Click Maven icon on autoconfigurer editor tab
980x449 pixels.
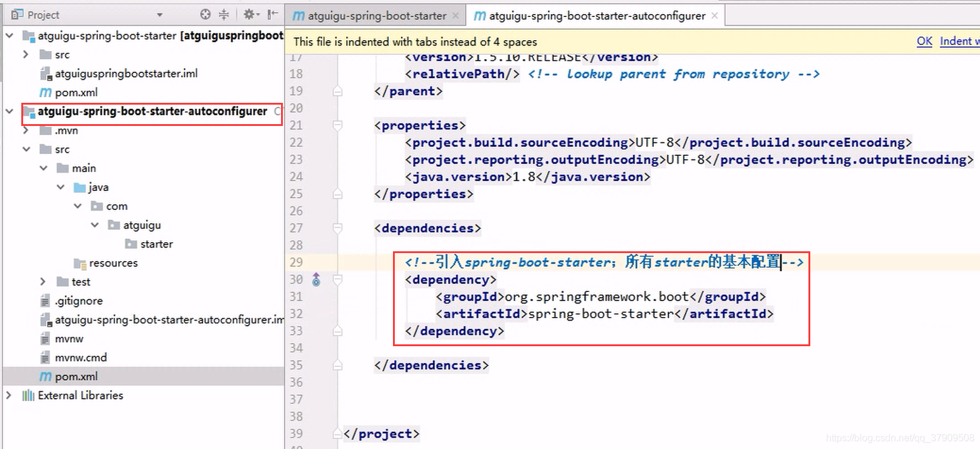479,16
